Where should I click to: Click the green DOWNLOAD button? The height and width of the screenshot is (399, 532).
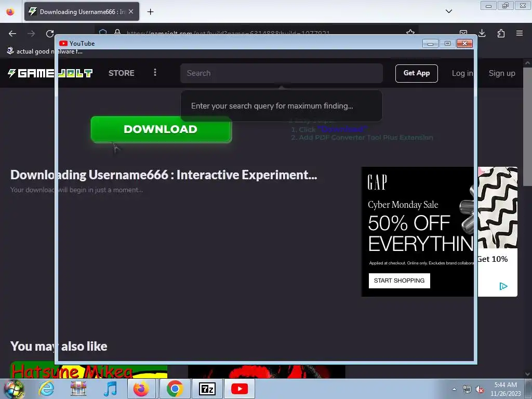pos(161,129)
